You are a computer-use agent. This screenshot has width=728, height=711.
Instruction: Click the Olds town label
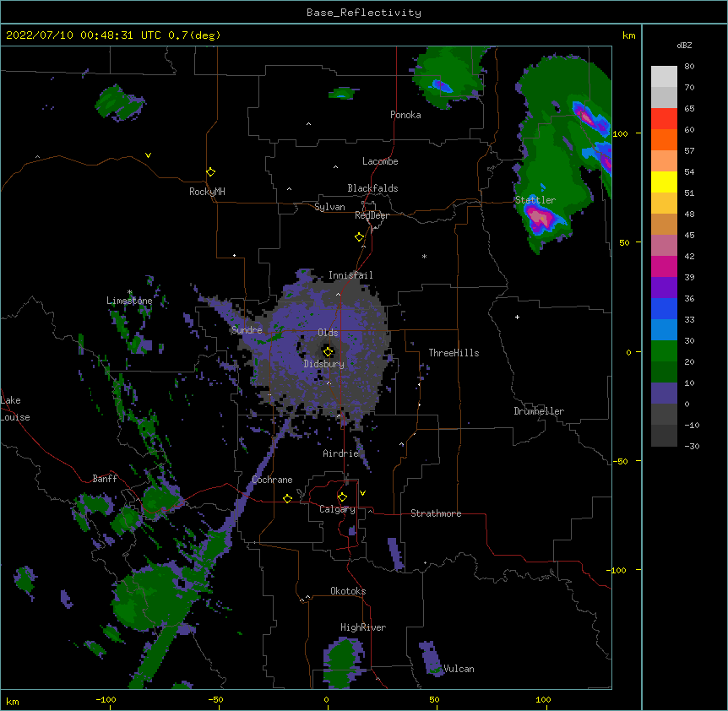coord(328,333)
